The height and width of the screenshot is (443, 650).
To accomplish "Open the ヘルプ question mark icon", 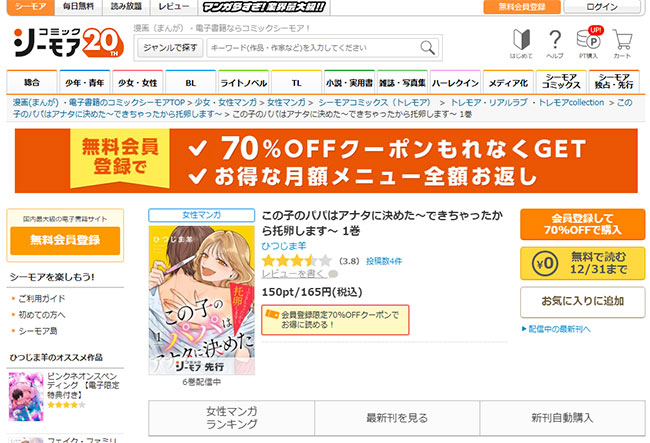I will (555, 44).
